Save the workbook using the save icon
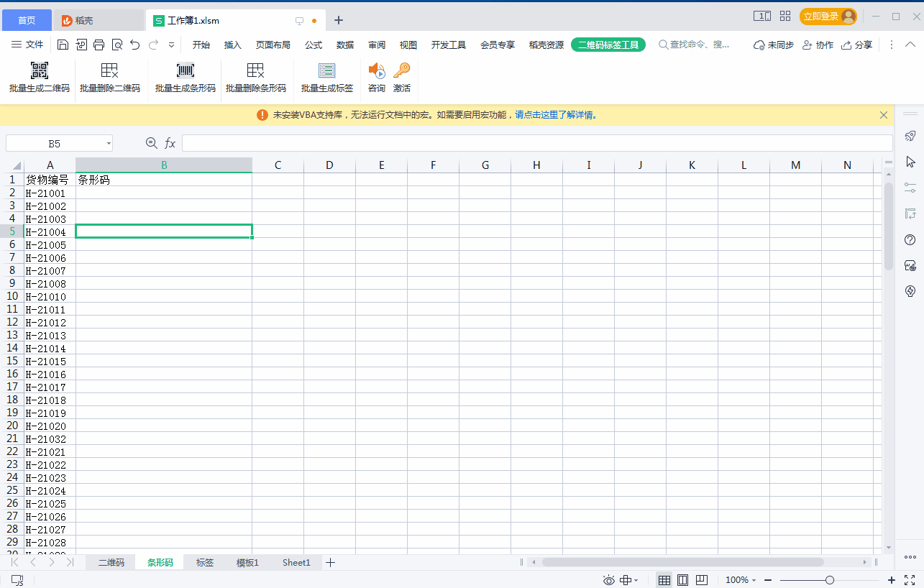Image resolution: width=924 pixels, height=588 pixels. coord(63,45)
